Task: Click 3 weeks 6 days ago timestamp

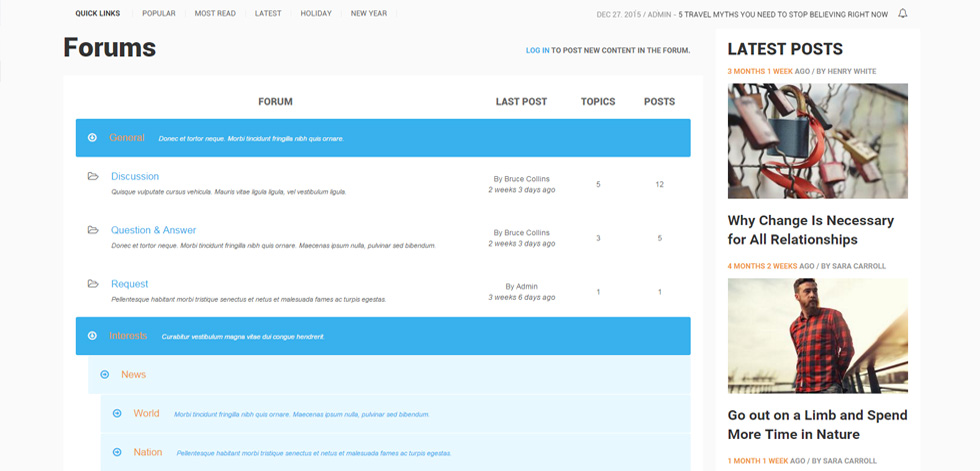Action: point(521,297)
